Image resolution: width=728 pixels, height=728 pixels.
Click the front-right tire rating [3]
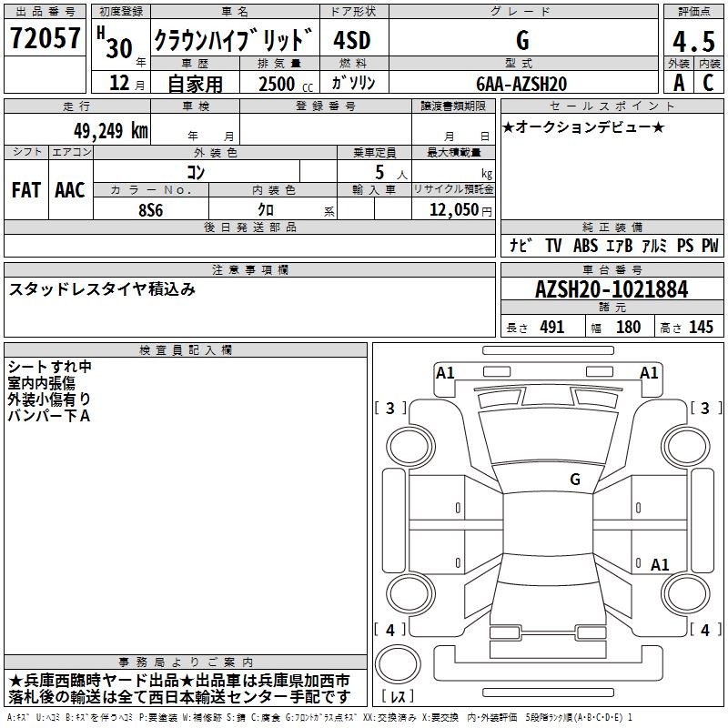(706, 409)
